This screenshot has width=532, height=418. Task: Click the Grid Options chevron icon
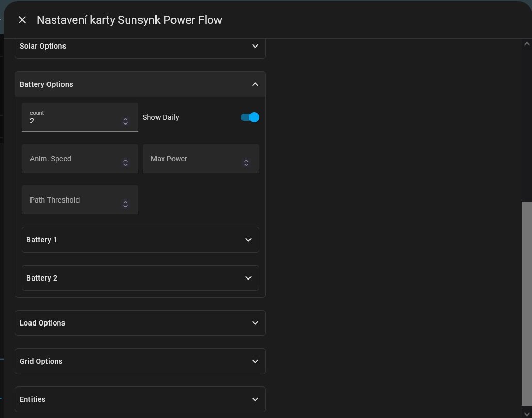click(x=255, y=361)
